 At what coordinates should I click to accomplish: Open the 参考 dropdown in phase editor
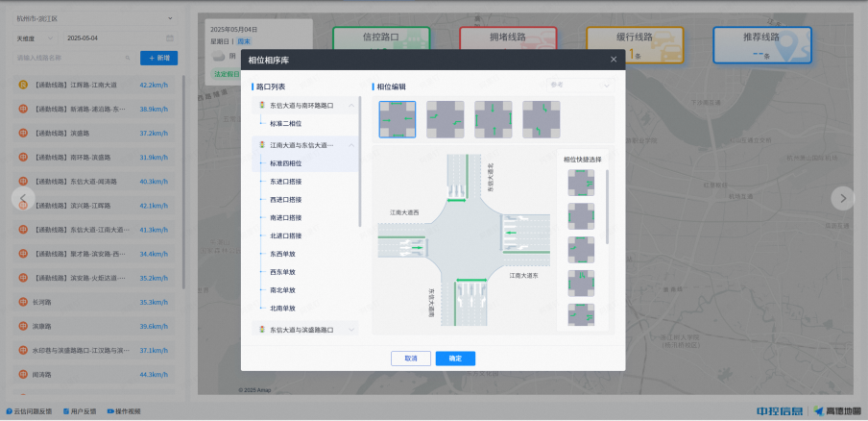pyautogui.click(x=579, y=86)
